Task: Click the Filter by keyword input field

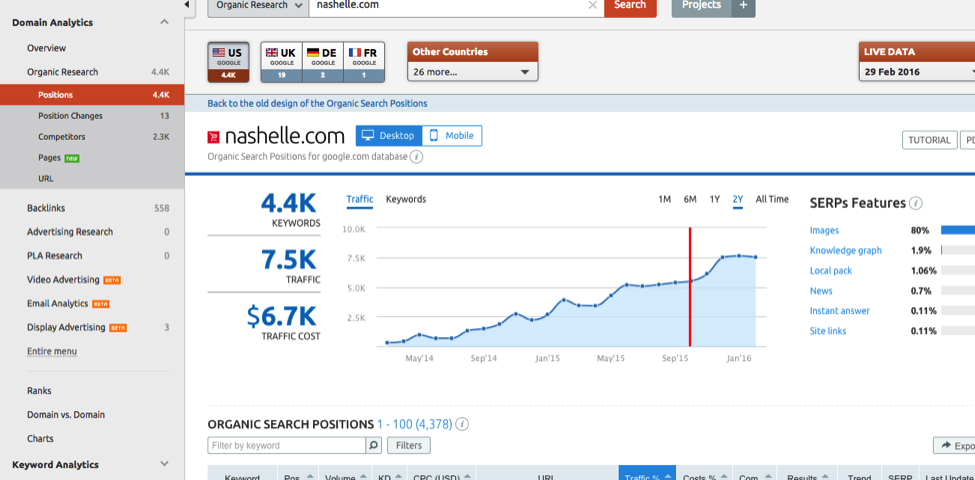Action: [287, 445]
